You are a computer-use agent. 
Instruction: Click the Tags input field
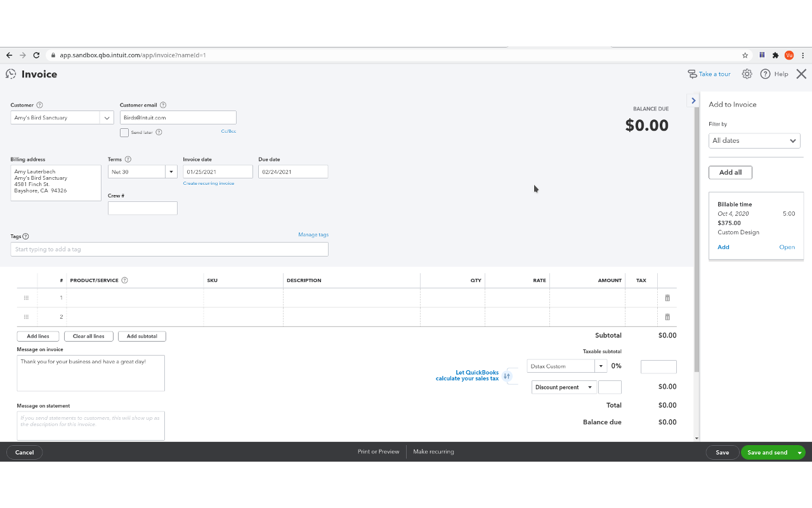pyautogui.click(x=169, y=249)
